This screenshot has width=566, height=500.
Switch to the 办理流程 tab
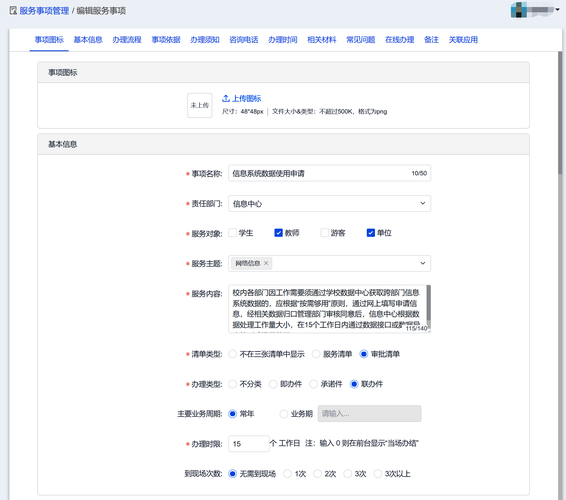[x=127, y=40]
